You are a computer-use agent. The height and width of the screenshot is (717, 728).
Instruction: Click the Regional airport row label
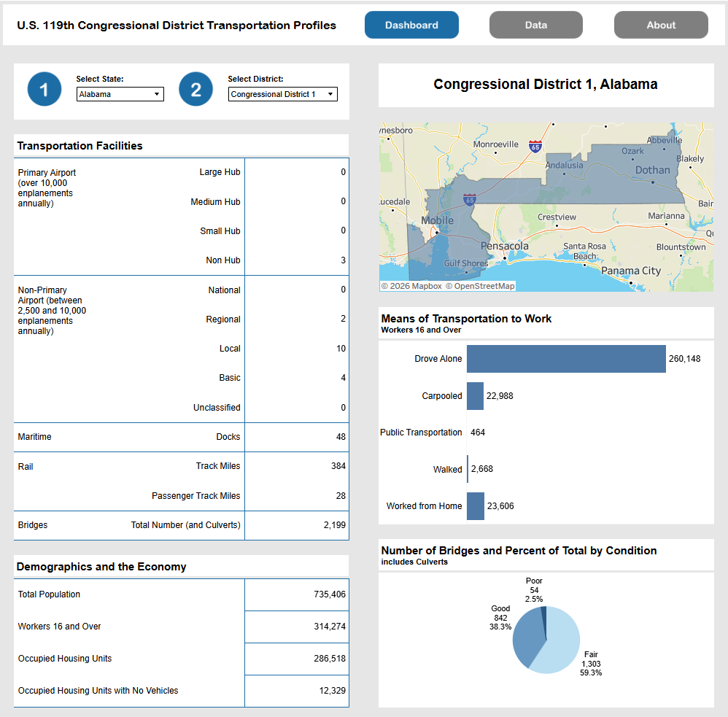[x=223, y=319]
